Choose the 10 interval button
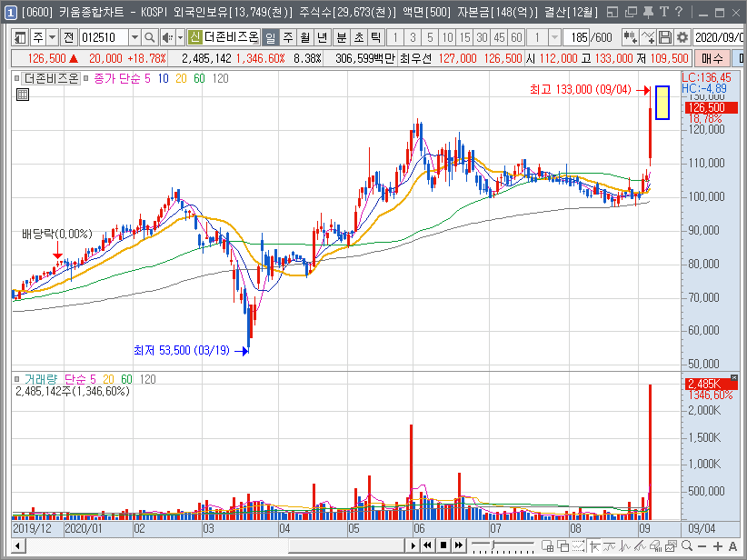The image size is (747, 560). (447, 37)
